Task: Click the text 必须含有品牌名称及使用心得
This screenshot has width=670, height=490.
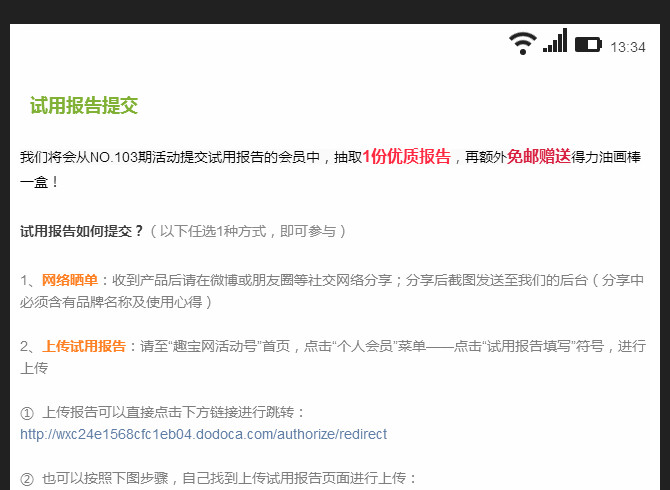Action: [x=111, y=302]
